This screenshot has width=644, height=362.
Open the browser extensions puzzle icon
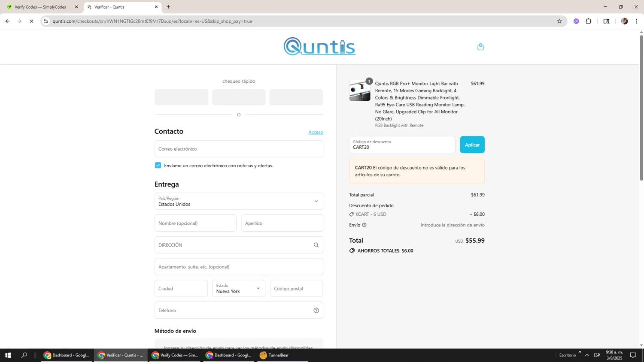pyautogui.click(x=588, y=21)
